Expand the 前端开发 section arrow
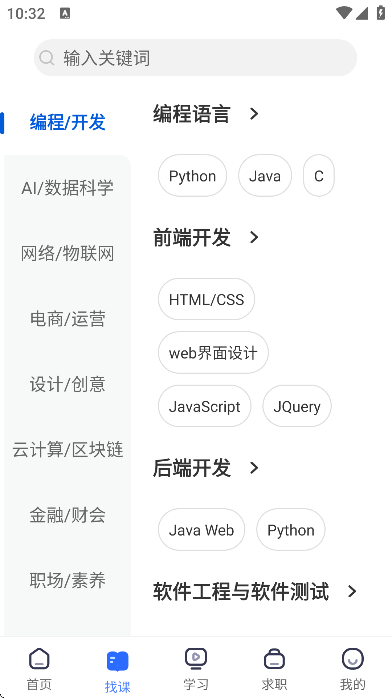 (x=254, y=237)
